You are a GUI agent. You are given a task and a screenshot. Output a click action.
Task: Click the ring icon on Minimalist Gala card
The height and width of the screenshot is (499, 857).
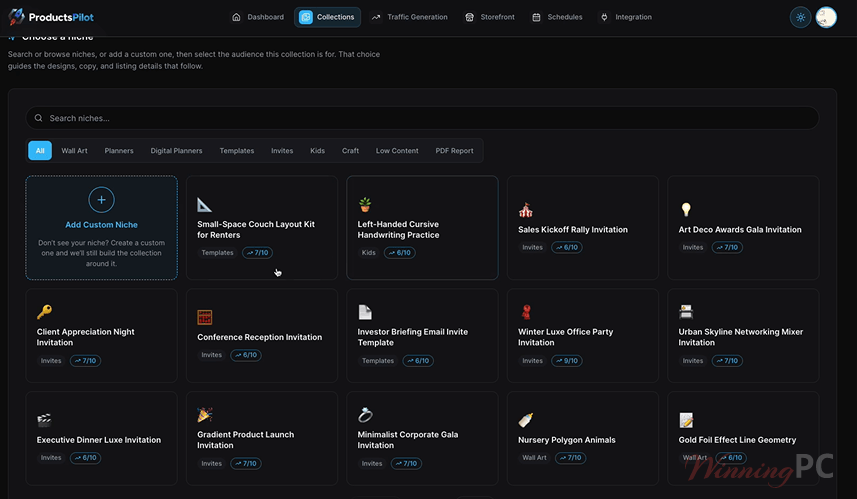[x=365, y=415]
